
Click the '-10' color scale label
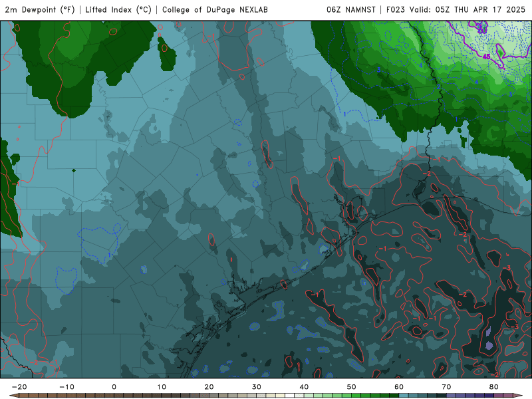66,387
